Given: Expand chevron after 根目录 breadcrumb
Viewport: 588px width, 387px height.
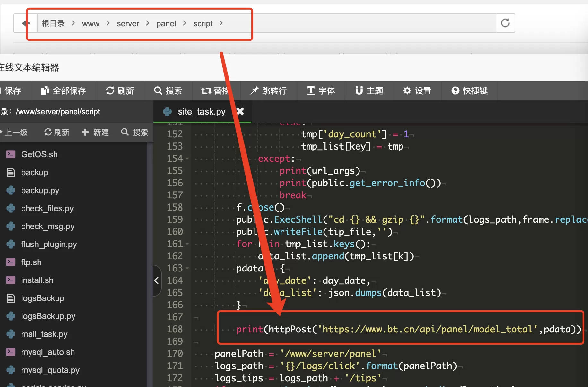Looking at the screenshot, I should click(73, 23).
